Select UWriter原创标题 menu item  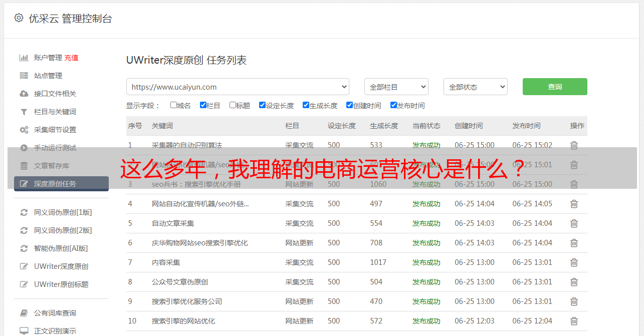point(61,284)
